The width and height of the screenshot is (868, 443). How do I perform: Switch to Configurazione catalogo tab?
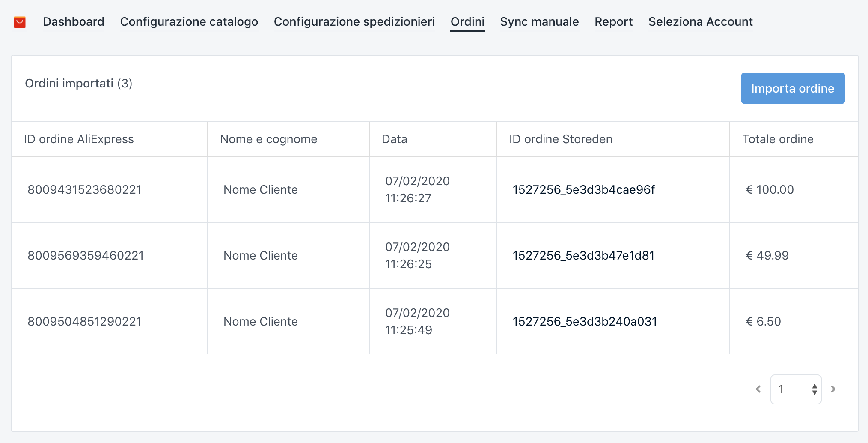[x=189, y=22]
